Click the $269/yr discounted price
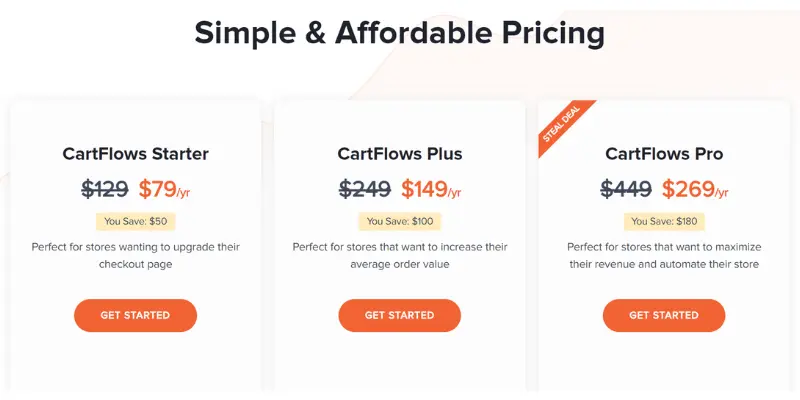 (x=695, y=189)
